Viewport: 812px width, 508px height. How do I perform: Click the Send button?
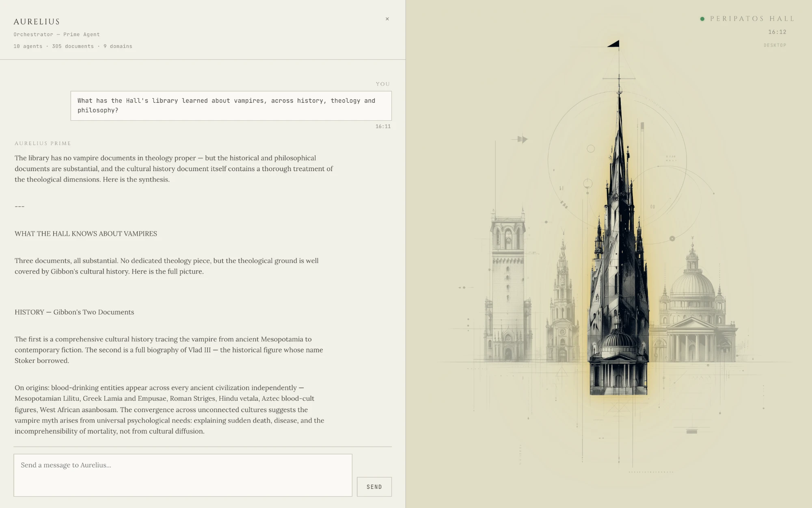click(374, 486)
